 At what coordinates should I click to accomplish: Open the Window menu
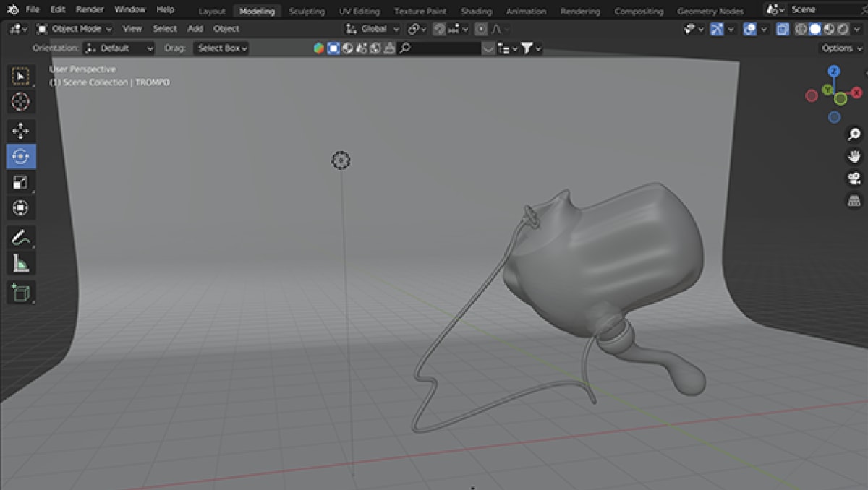[x=130, y=9]
